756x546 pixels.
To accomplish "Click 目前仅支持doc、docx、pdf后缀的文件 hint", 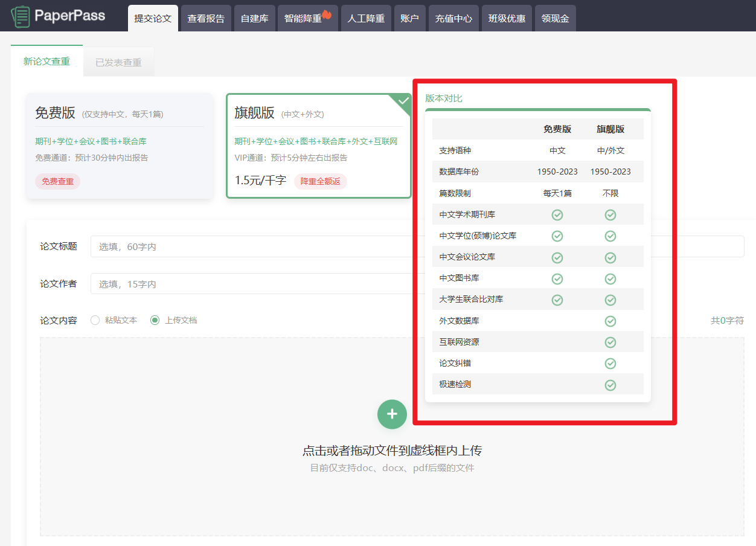I will (x=392, y=468).
